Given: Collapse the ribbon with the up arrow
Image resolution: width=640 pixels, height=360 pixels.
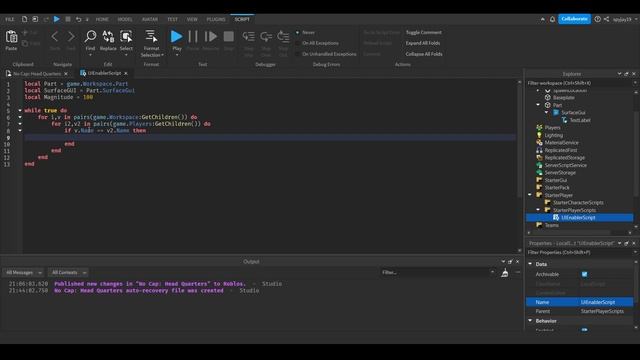Looking at the screenshot, I should (542, 19).
